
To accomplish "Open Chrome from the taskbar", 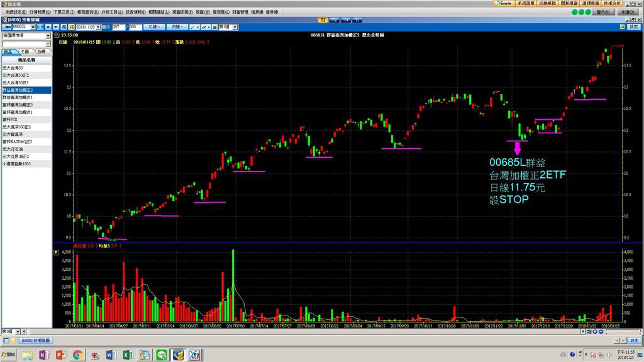I will click(x=77, y=354).
